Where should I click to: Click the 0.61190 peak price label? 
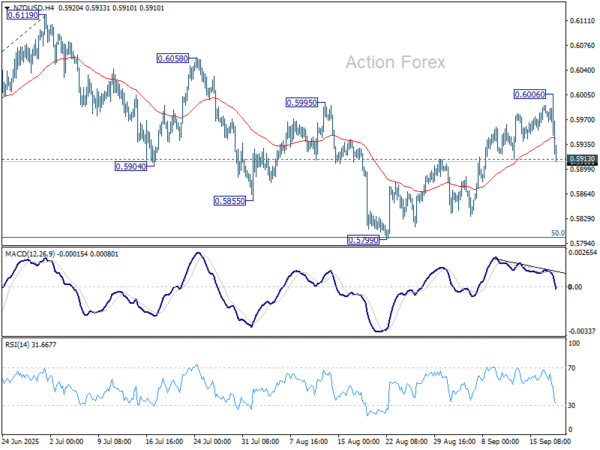(21, 17)
